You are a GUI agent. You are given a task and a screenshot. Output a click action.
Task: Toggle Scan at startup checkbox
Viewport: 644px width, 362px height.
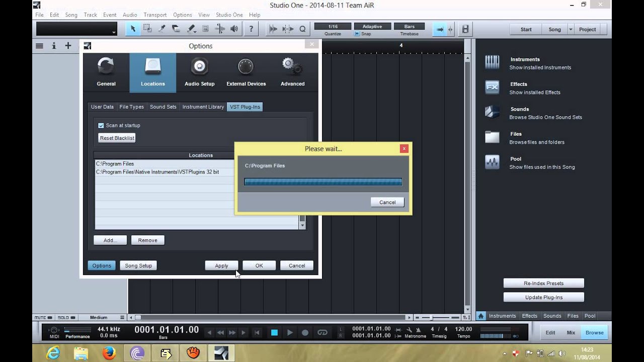101,125
